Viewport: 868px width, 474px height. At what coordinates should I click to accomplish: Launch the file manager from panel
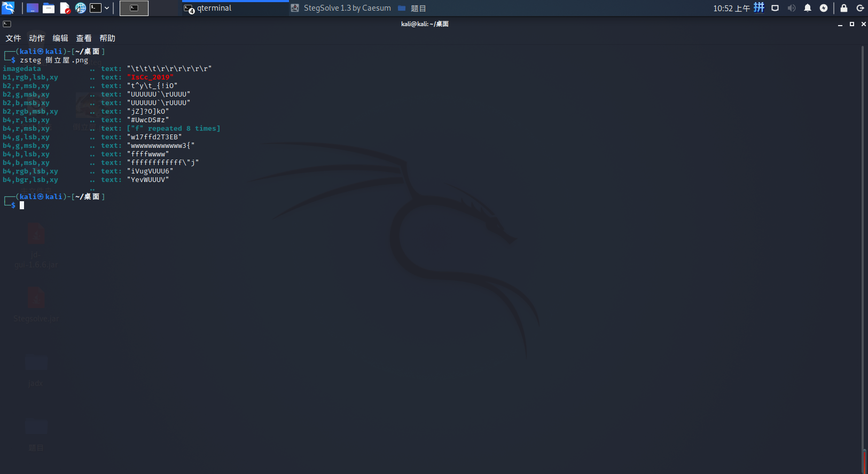[x=49, y=8]
